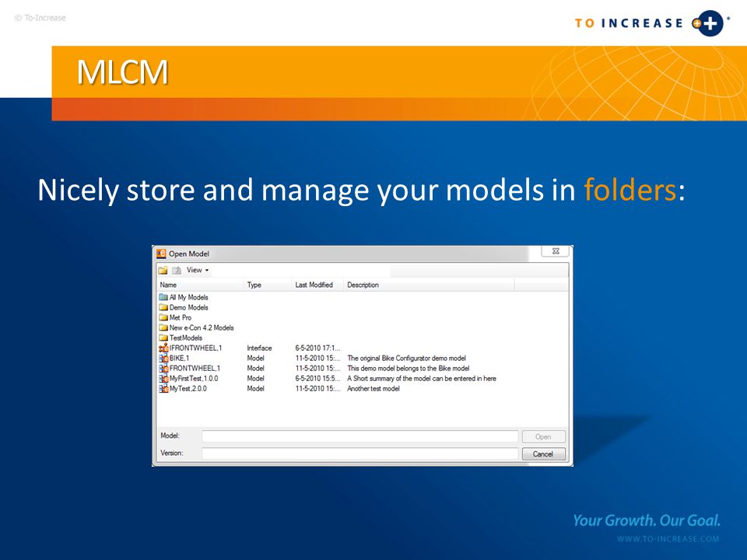Click the MyFirstTest,1.0.0 model icon
Screen dimensions: 747x560
[x=163, y=378]
